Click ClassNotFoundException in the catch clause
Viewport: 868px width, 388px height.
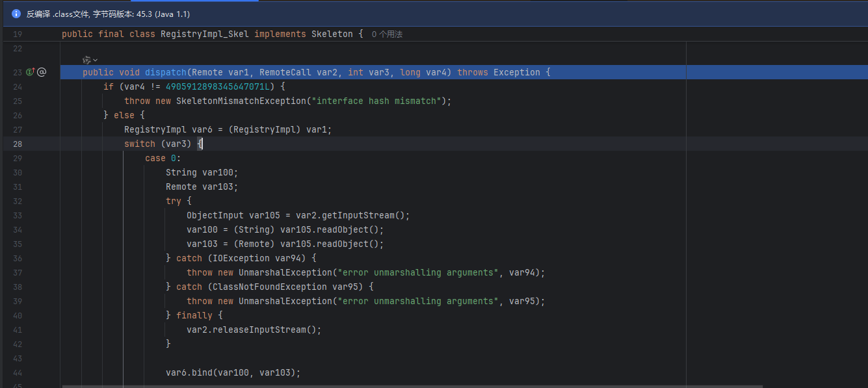(270, 287)
